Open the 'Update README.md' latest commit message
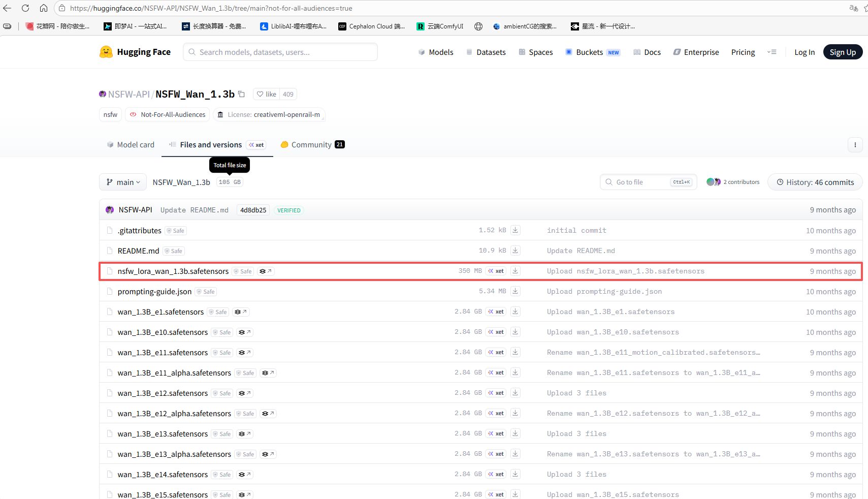Screen dimensions: 868x499 195,210
